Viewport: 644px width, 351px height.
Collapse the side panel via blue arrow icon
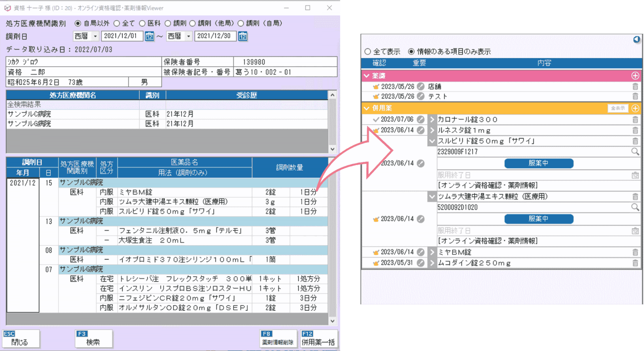(636, 39)
